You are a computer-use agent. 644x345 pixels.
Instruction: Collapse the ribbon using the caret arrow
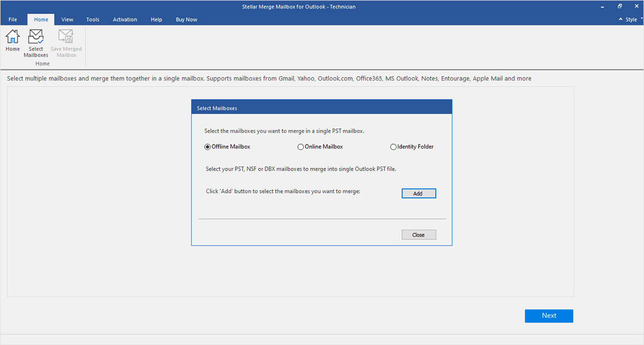[621, 20]
